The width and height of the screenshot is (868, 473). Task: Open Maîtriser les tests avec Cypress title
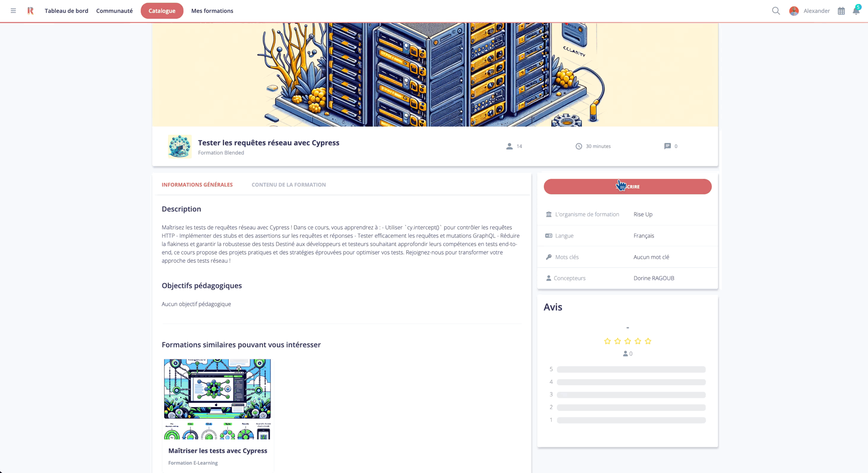tap(218, 451)
